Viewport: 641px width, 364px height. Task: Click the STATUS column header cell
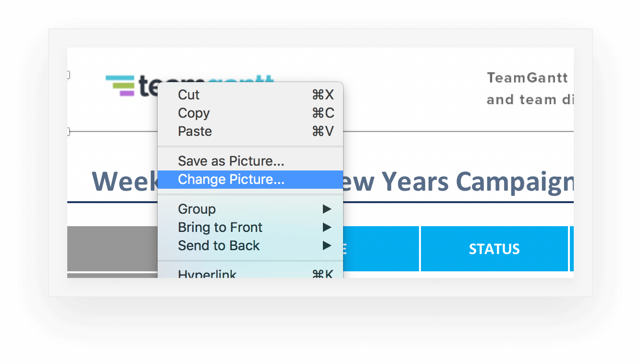point(494,249)
